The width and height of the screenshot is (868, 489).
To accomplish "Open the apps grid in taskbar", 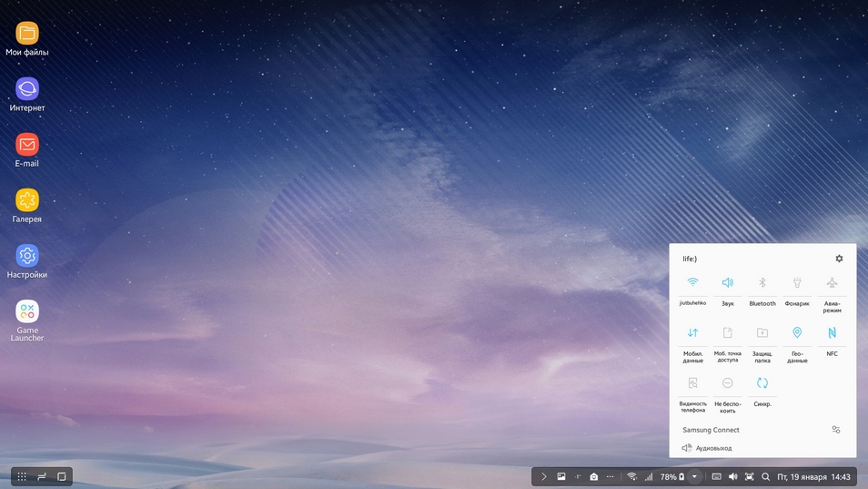I will [22, 476].
